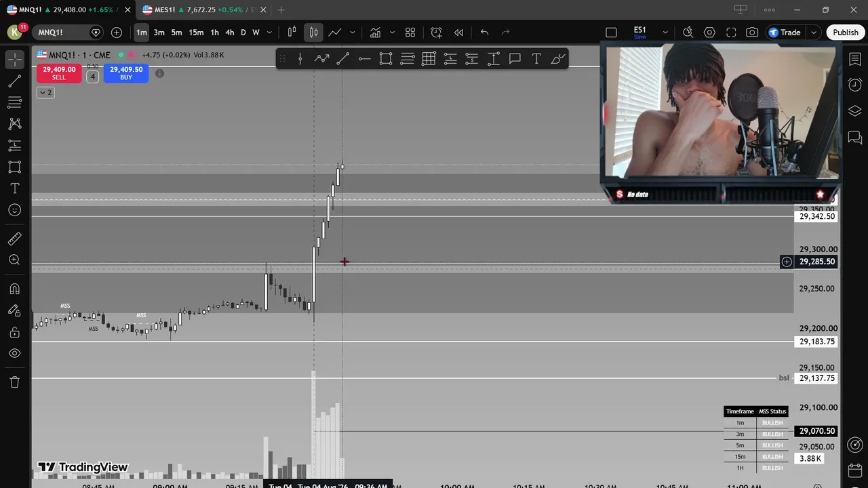
Task: Open the alerts panel in right sidebar
Action: pos(854,85)
